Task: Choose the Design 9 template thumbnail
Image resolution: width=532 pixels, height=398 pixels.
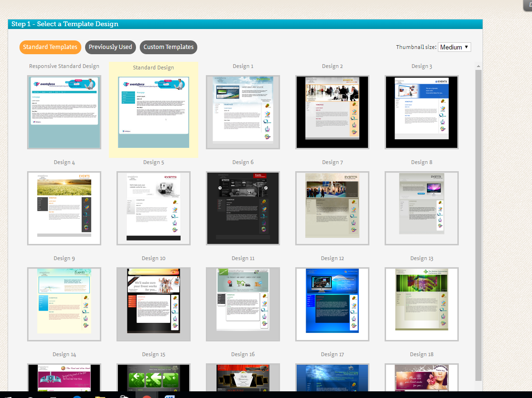Action: coord(64,304)
